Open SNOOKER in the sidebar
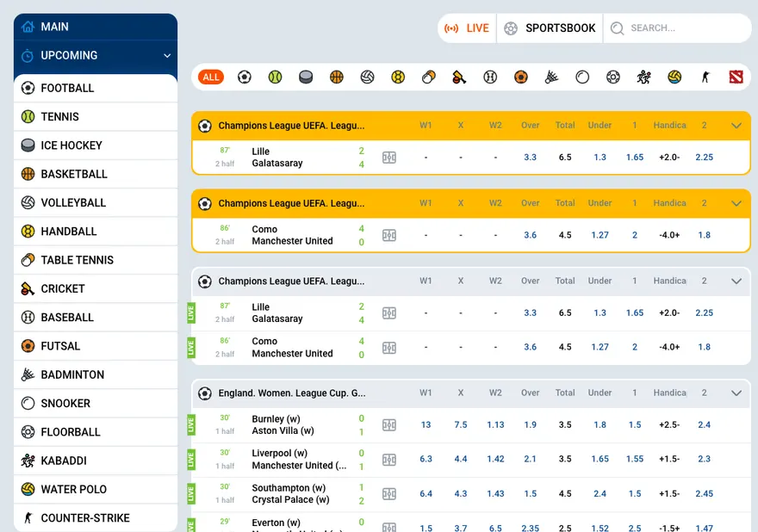The height and width of the screenshot is (532, 758). pos(96,404)
